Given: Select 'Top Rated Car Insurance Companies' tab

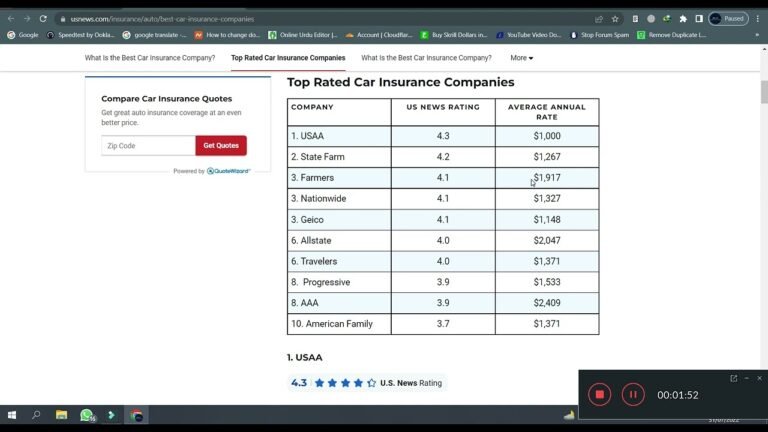Looking at the screenshot, I should [288, 58].
